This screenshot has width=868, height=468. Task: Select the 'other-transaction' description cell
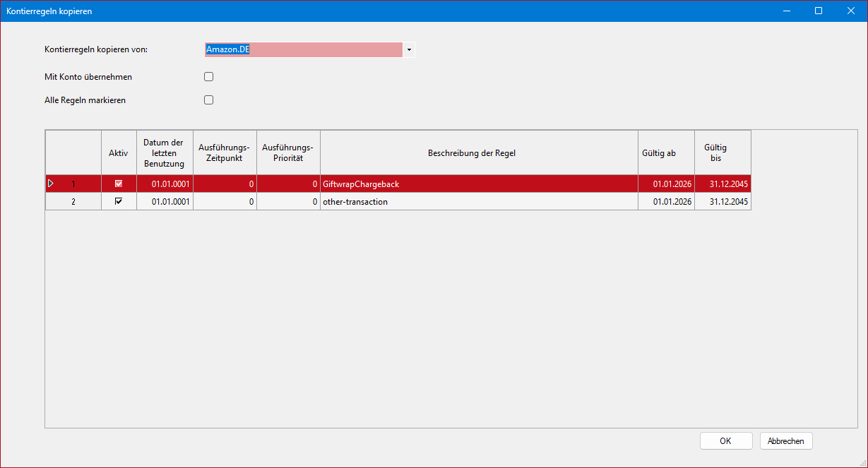479,202
